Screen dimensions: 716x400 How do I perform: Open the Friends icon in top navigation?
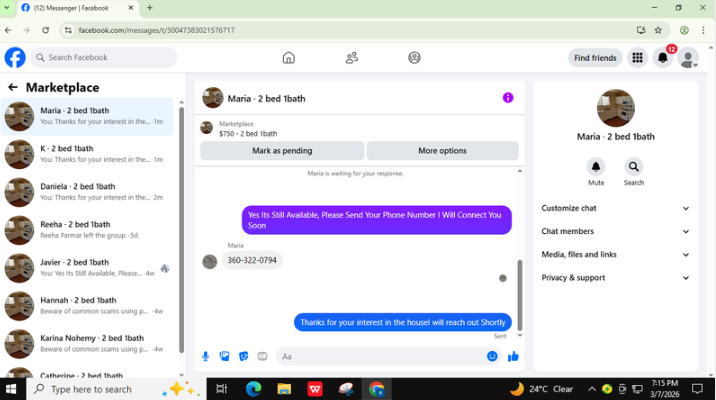[352, 58]
